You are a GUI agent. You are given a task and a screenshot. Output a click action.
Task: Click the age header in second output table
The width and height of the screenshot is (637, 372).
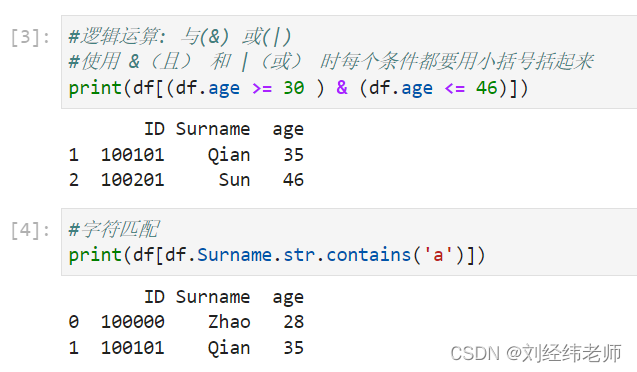pos(288,298)
